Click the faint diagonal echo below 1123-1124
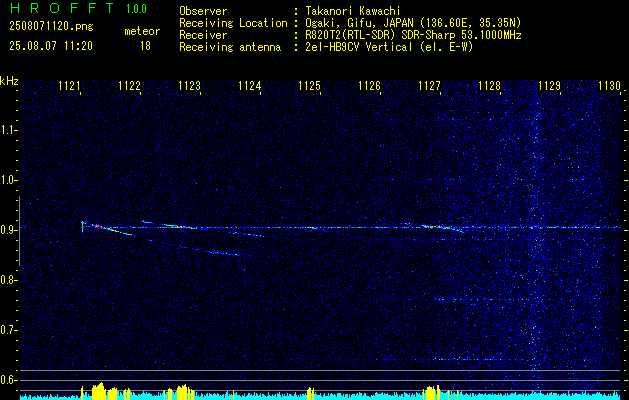 [x=211, y=251]
